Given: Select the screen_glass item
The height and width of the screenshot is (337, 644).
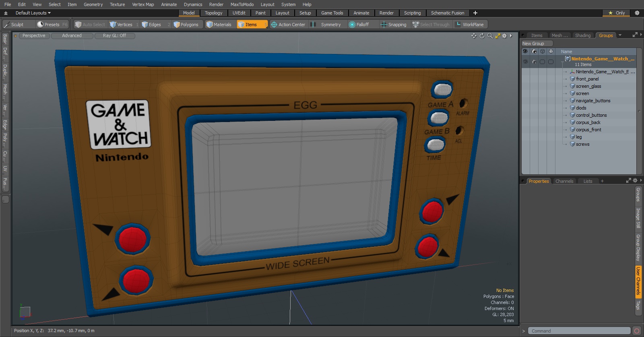Looking at the screenshot, I should (588, 86).
